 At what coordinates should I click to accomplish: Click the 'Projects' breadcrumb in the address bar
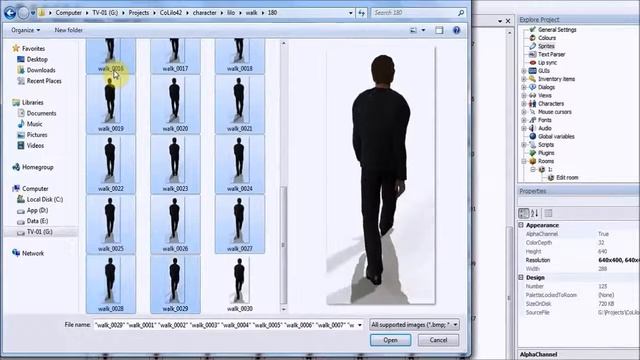pos(139,13)
